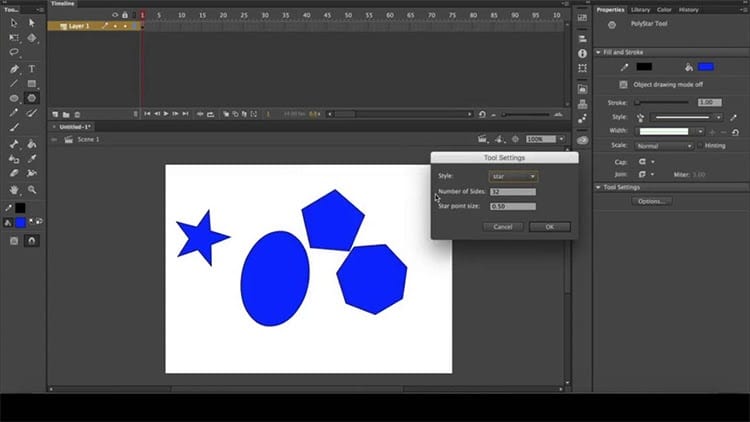
Task: Open the Style dropdown showing star
Action: click(x=513, y=177)
